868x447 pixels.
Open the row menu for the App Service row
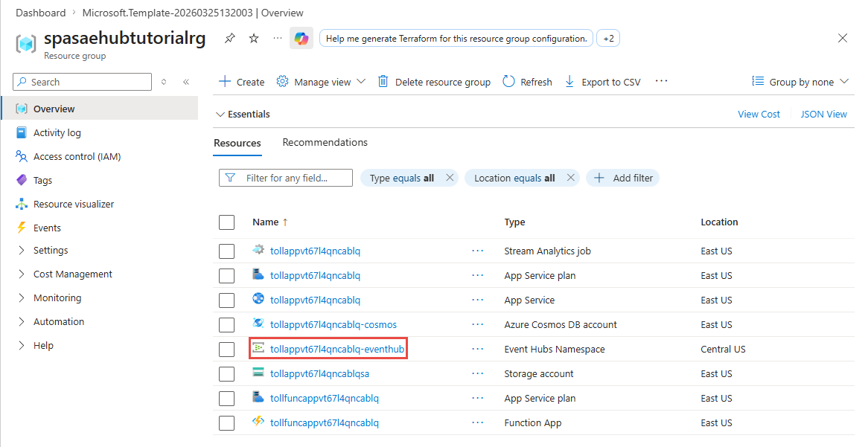pos(478,300)
